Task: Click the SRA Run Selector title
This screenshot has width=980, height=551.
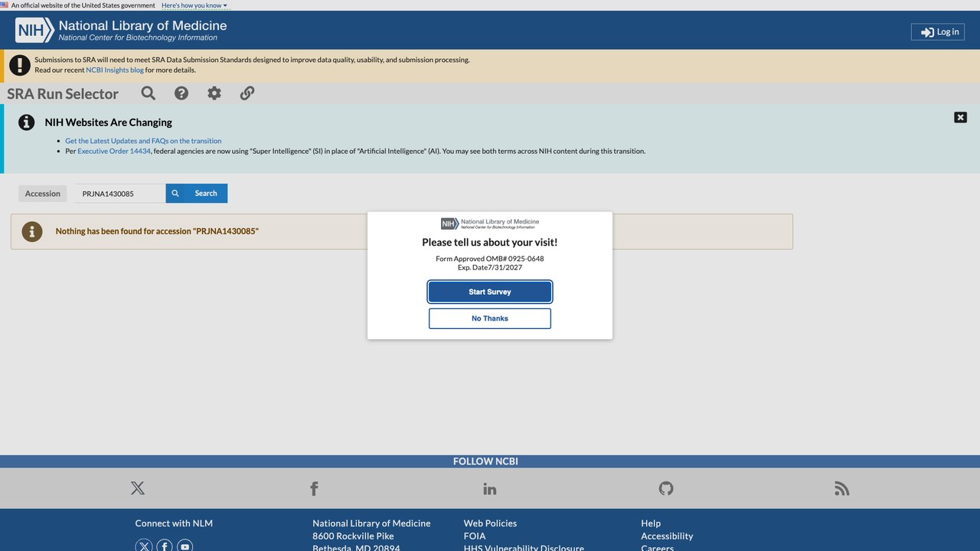Action: 63,93
